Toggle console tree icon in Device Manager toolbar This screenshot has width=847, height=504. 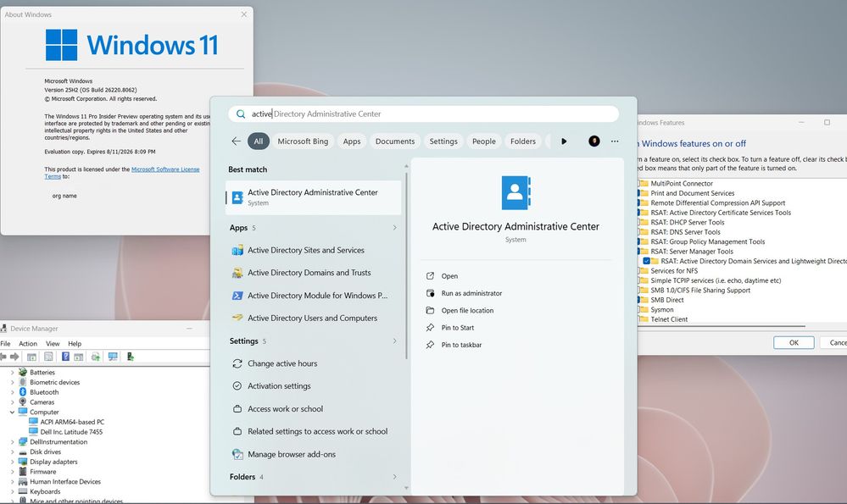[32, 357]
